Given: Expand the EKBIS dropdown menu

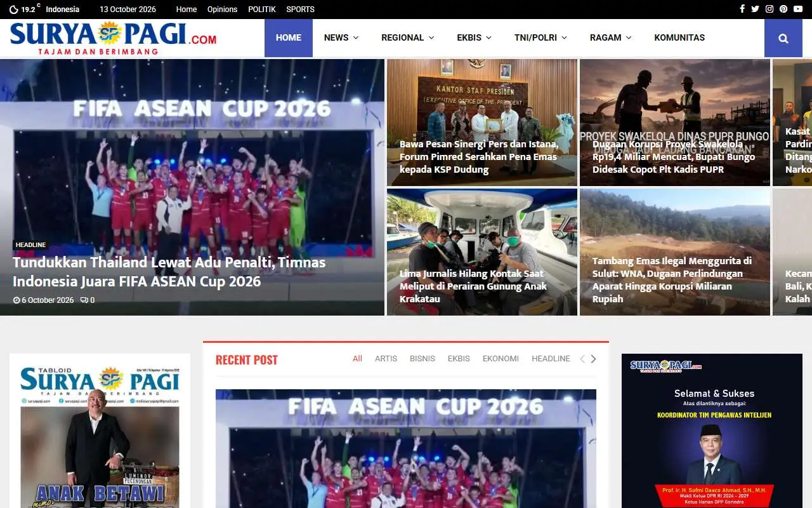Looking at the screenshot, I should pos(475,37).
